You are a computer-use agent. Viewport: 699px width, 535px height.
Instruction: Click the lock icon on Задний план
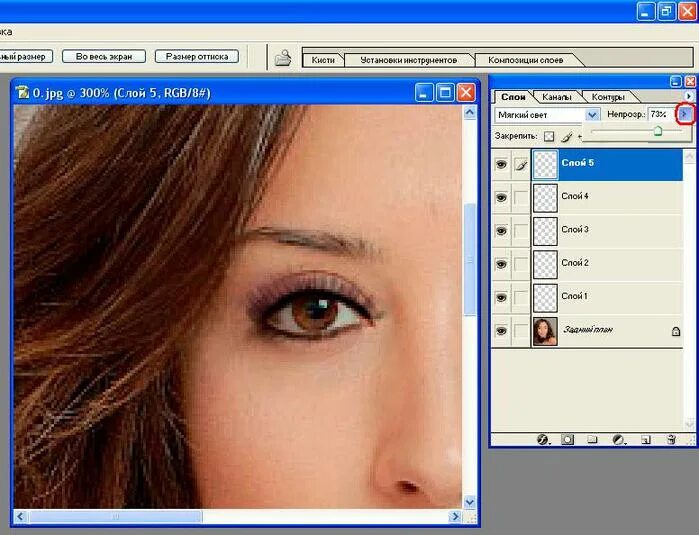[676, 331]
